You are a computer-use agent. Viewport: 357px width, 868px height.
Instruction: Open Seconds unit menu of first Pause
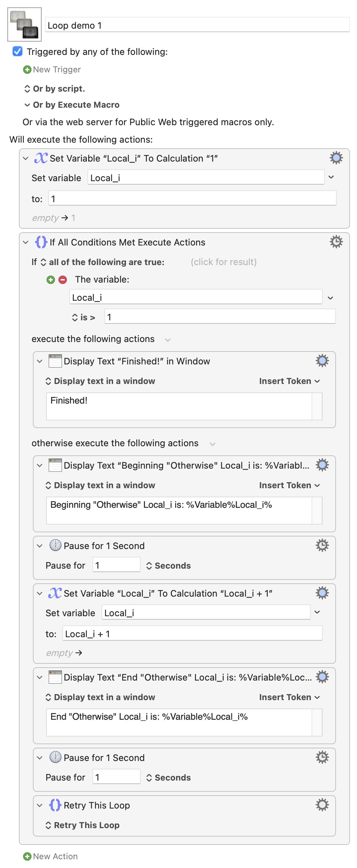pyautogui.click(x=168, y=566)
